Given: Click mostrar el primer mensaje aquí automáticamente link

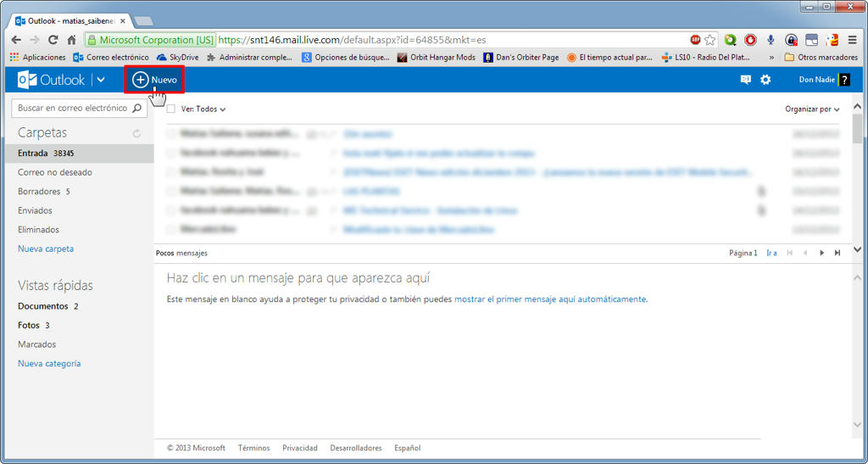Looking at the screenshot, I should [549, 299].
